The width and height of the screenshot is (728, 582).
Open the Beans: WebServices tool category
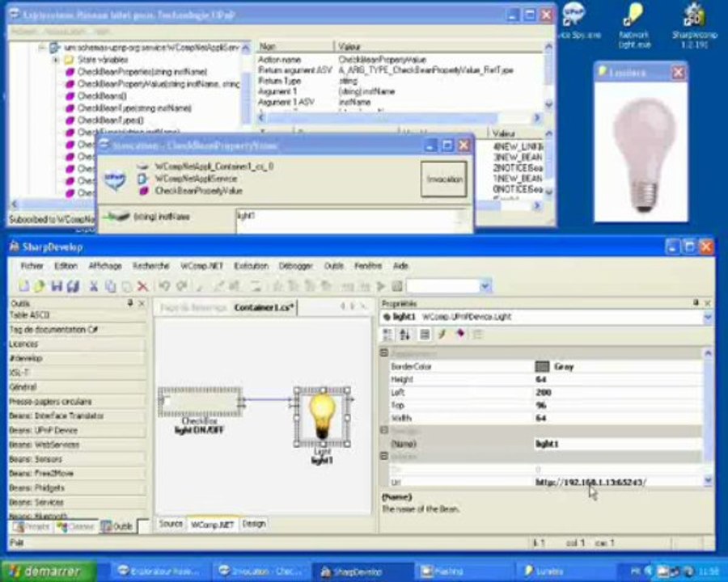pyautogui.click(x=77, y=445)
